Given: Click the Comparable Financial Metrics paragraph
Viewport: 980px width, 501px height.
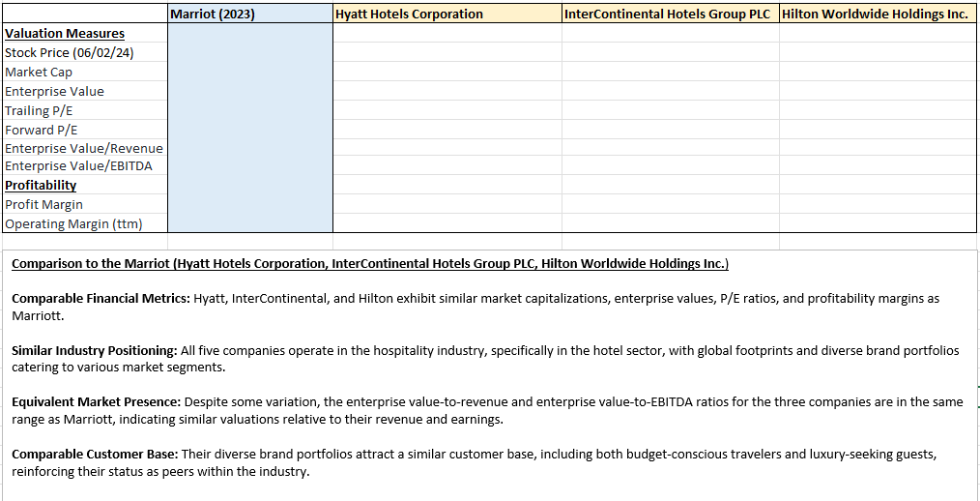Looking at the screenshot, I should tap(476, 308).
